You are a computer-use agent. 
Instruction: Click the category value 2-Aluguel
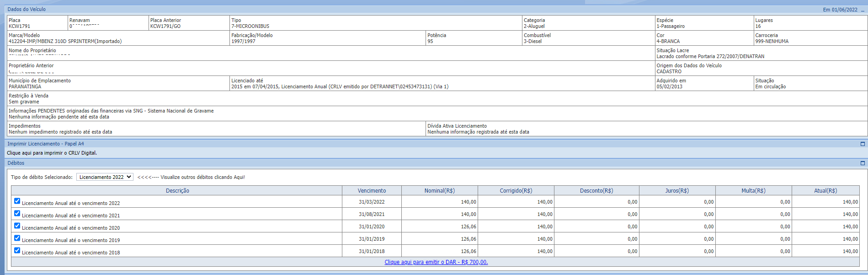pos(534,26)
